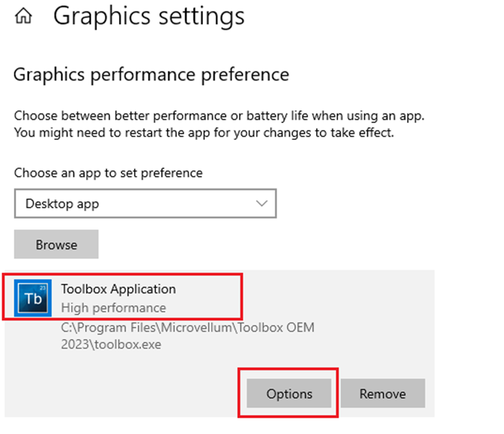Screen dimensions: 504x434
Task: Click gray area right of Toolbox Application name
Action: pyautogui.click(x=336, y=294)
